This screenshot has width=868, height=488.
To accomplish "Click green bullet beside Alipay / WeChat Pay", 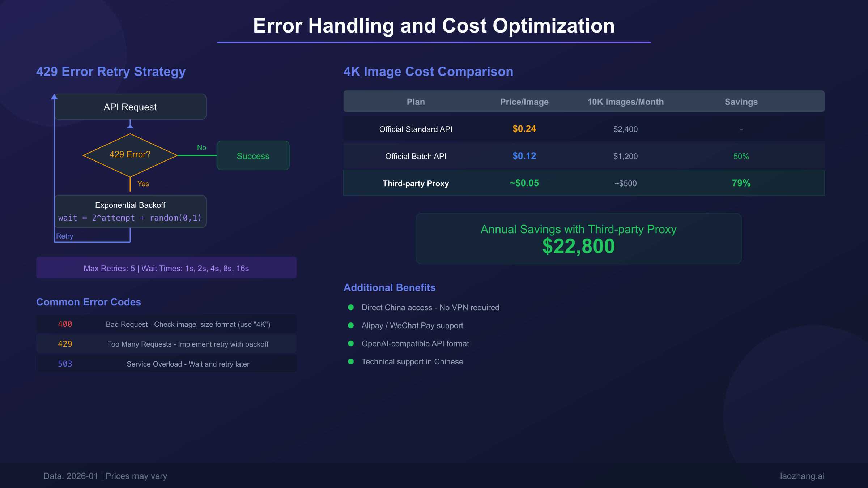I will coord(350,325).
